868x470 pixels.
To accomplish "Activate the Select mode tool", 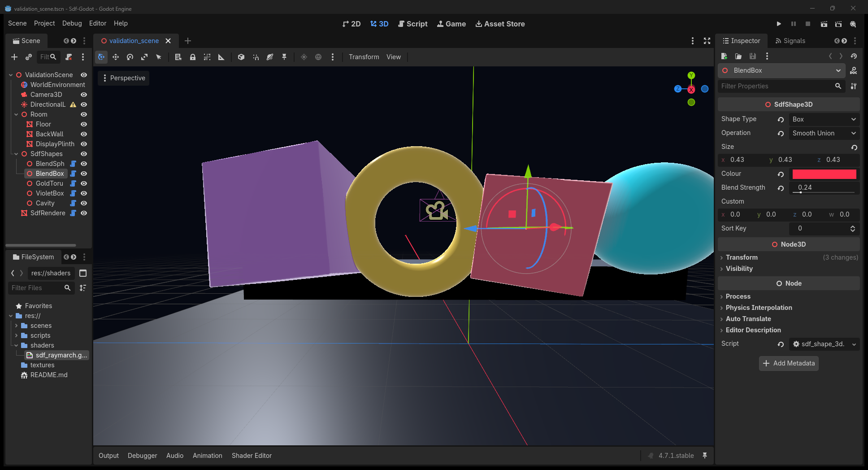I will point(159,57).
